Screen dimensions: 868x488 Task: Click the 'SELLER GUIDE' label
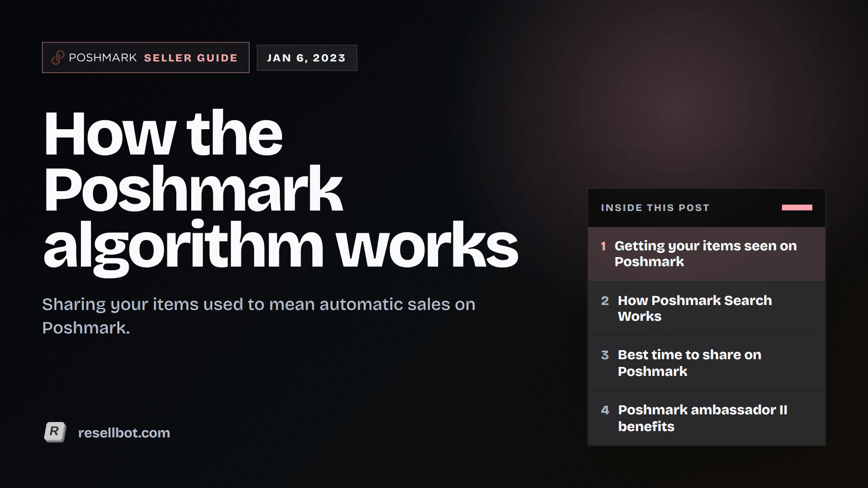click(x=191, y=58)
